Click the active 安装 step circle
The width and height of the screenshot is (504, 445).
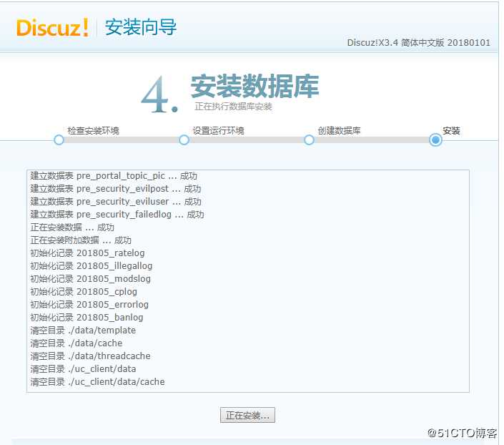click(x=435, y=140)
